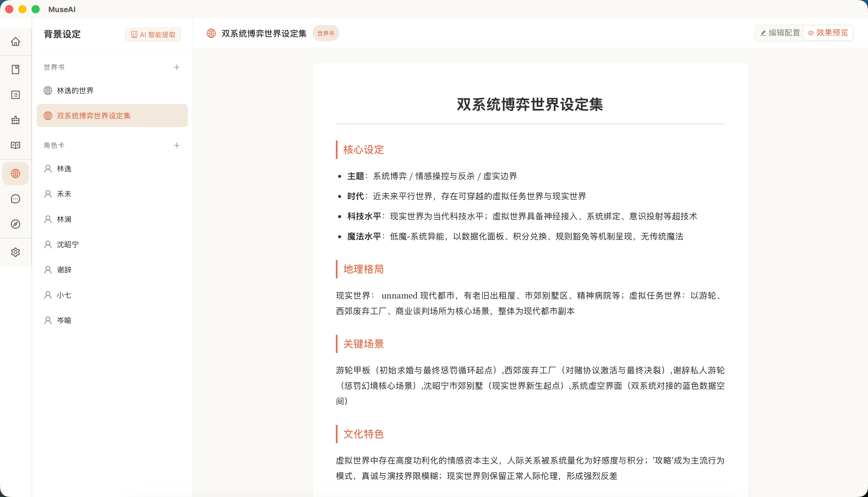Click the document main title 双系统博弈世界设定集
This screenshot has width=868, height=497.
[530, 104]
